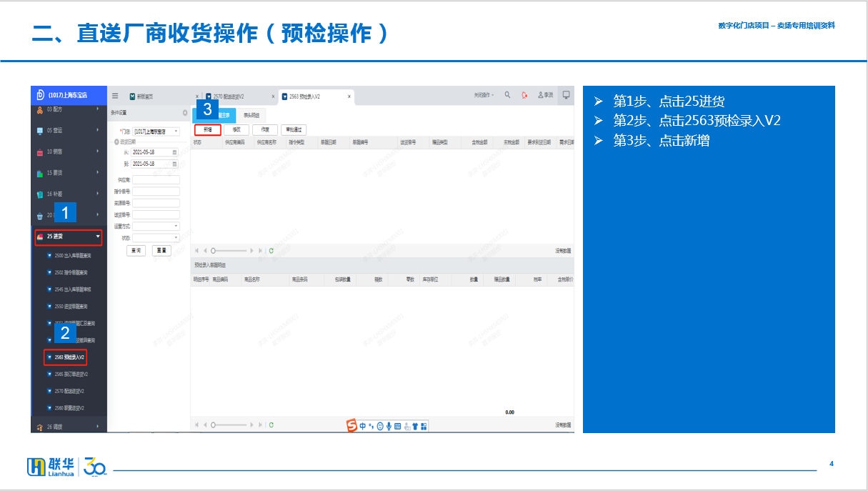The image size is (868, 491).
Task: Click the bottom grid page slider handle
Action: 214,425
